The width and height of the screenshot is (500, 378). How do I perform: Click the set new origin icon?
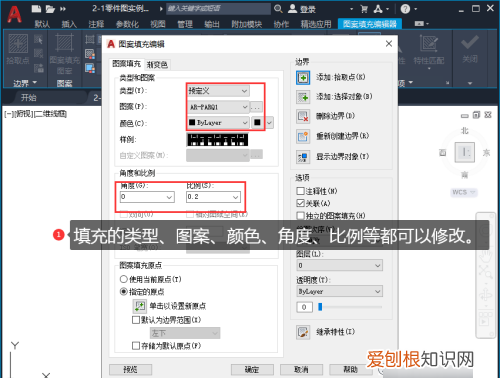(x=139, y=306)
